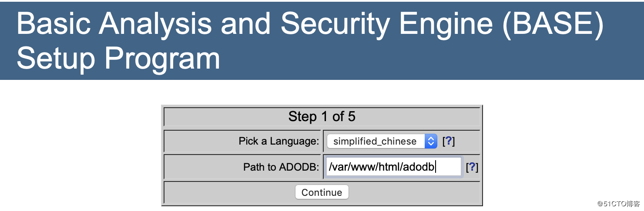Click the BASE Setup Program page title
The width and height of the screenshot is (644, 211).
(310, 42)
